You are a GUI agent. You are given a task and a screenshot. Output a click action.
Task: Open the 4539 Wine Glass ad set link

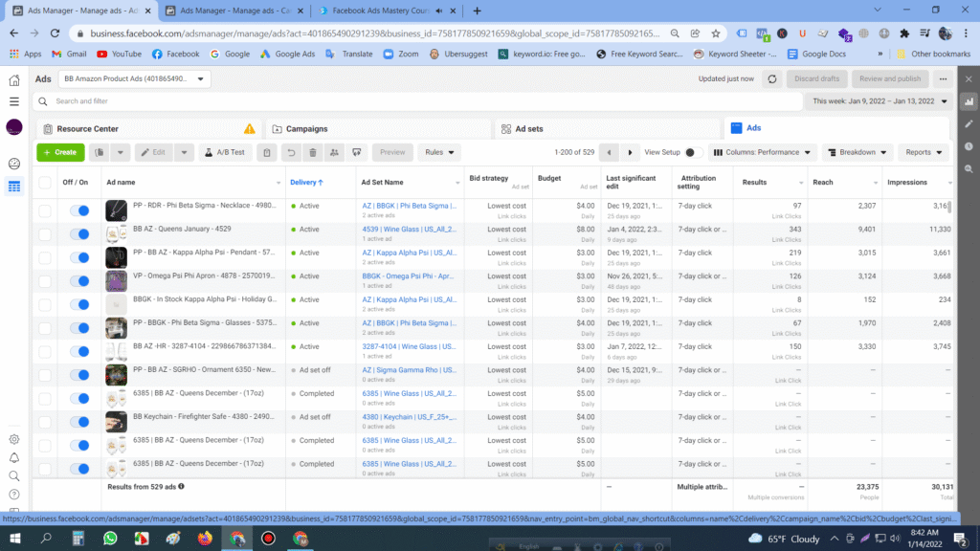[x=410, y=230]
